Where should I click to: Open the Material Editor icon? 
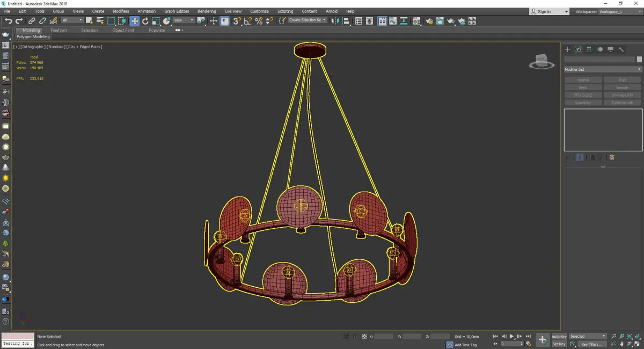click(416, 21)
